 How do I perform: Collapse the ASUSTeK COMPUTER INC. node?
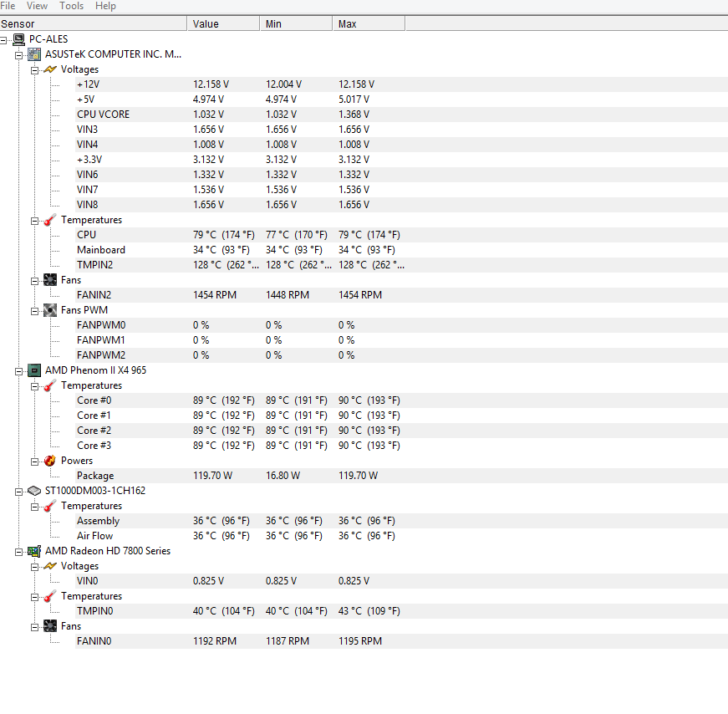click(18, 56)
